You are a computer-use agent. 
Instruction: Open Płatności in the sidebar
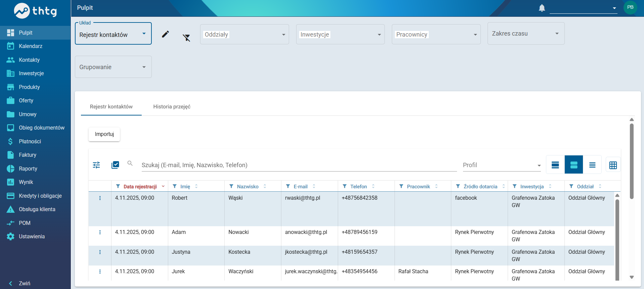35,141
